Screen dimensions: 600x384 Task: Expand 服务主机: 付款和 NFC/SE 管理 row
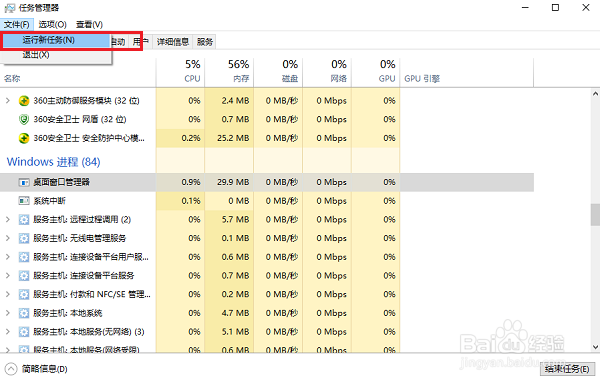(x=8, y=295)
